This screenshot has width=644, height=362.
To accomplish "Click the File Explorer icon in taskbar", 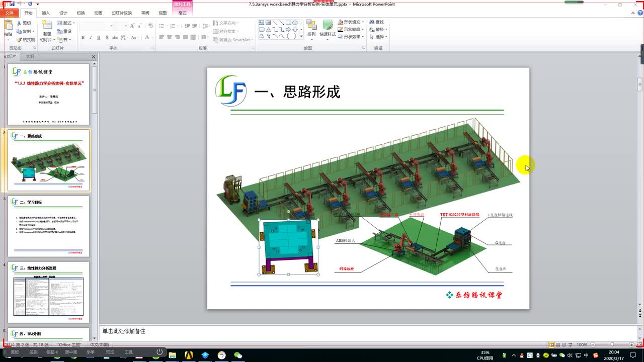I will pyautogui.click(x=173, y=355).
